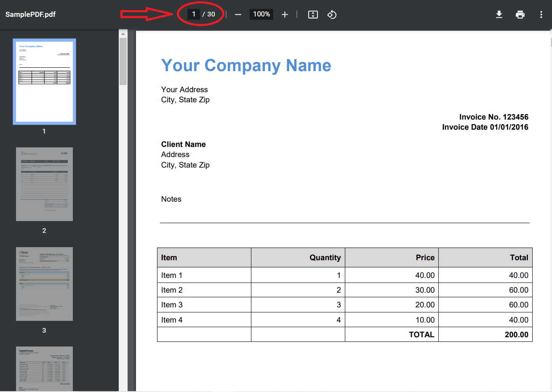
Task: Open the More actions three-dot menu
Action: (x=541, y=14)
